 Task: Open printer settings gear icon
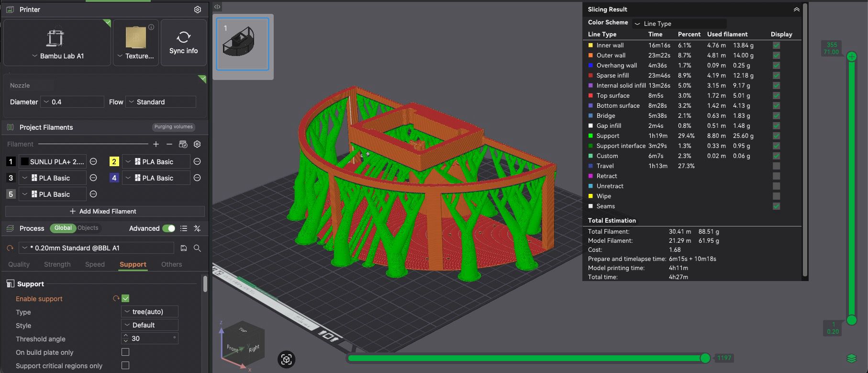pos(198,10)
